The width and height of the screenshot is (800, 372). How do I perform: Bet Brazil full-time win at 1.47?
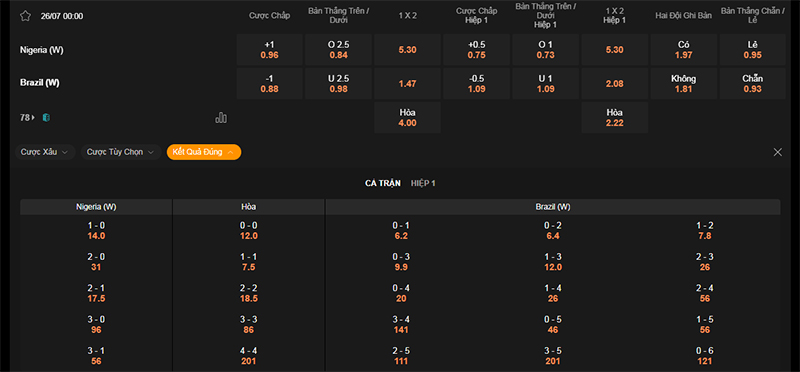(407, 84)
